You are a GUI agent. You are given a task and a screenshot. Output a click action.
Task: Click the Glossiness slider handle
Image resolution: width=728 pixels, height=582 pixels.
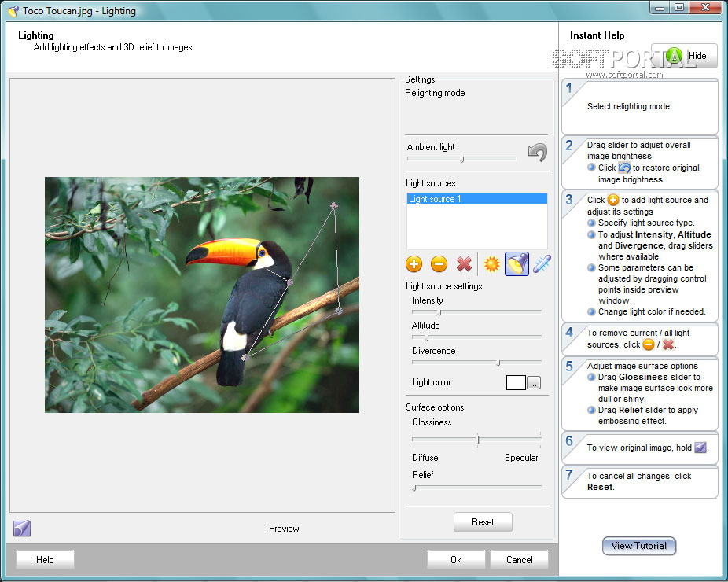point(477,439)
